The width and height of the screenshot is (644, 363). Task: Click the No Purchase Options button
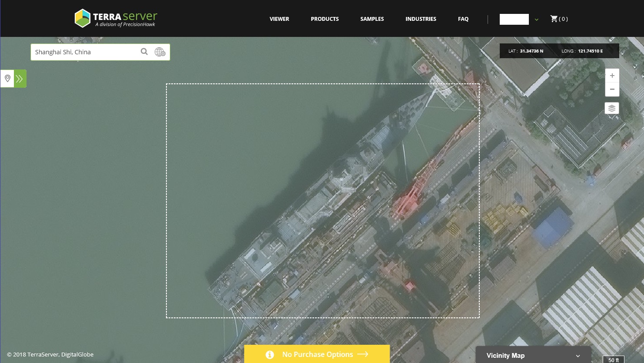317,354
